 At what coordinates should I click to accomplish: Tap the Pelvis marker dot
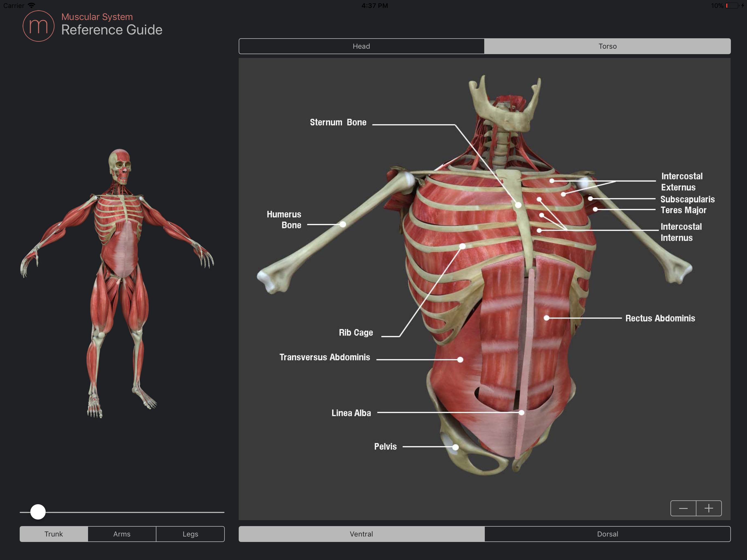point(455,447)
